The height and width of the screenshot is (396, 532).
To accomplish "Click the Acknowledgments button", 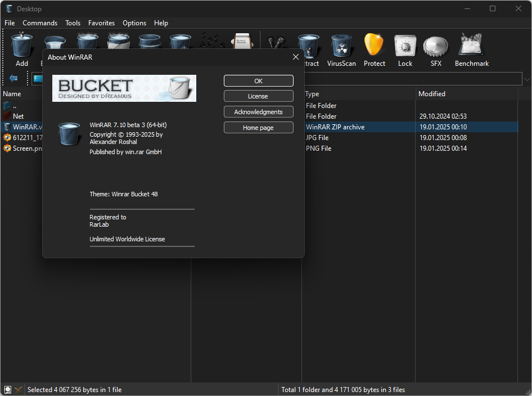I will pyautogui.click(x=259, y=112).
